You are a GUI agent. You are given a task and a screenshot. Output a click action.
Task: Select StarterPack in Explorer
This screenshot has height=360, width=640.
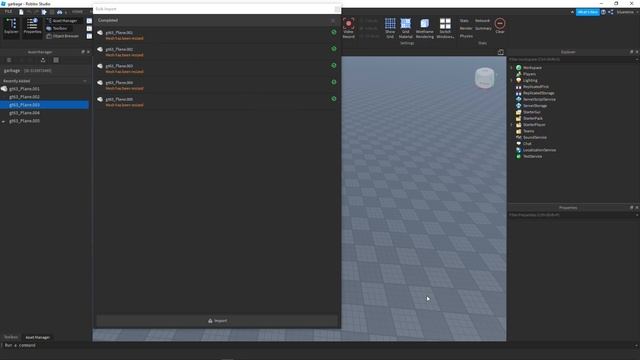point(533,118)
